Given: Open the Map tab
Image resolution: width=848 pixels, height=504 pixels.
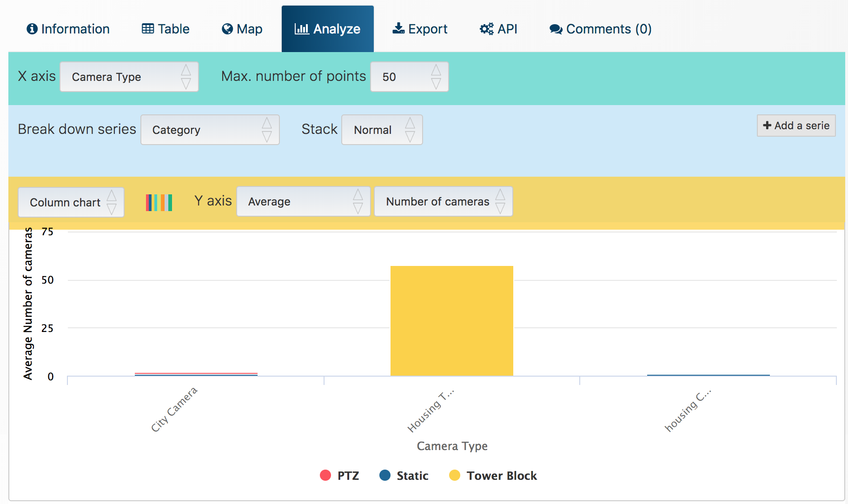Looking at the screenshot, I should pos(242,29).
